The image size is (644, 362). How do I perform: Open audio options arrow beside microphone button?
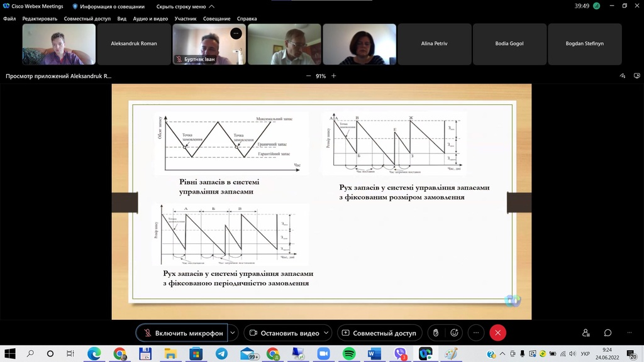tap(233, 333)
